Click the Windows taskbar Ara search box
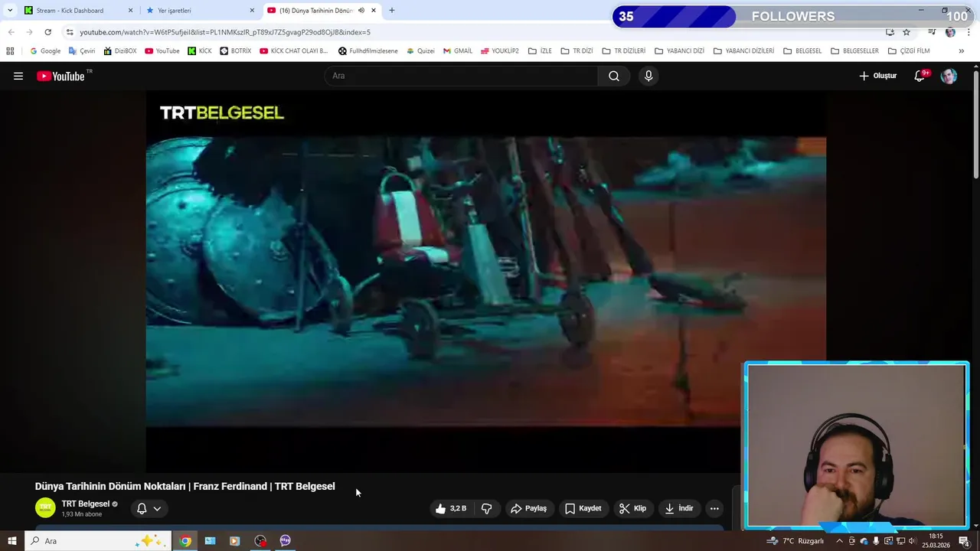The height and width of the screenshot is (551, 980). coord(98,541)
